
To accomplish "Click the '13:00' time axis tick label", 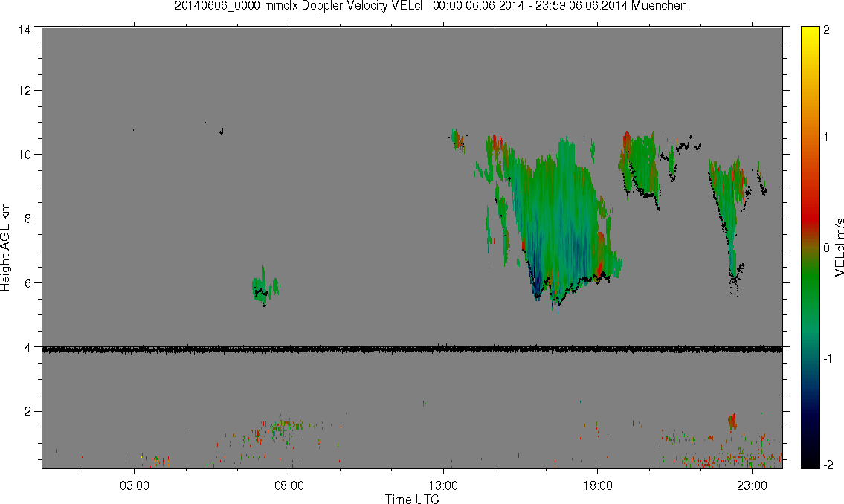I will click(443, 485).
